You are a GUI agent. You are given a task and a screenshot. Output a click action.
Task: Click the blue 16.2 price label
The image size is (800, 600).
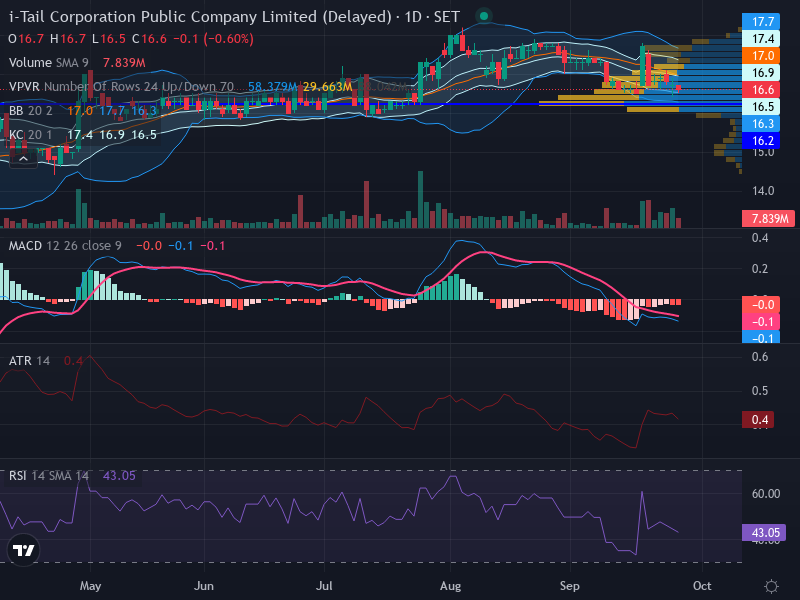(x=761, y=140)
